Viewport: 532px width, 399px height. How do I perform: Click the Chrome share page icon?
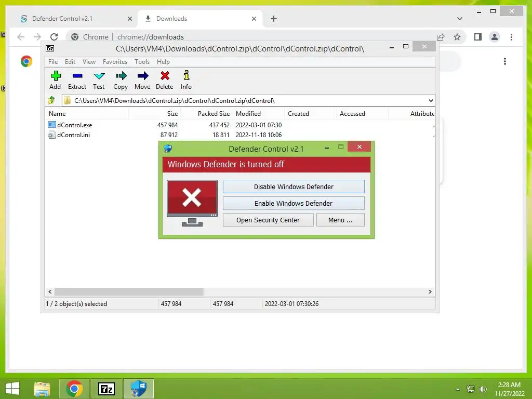point(441,37)
